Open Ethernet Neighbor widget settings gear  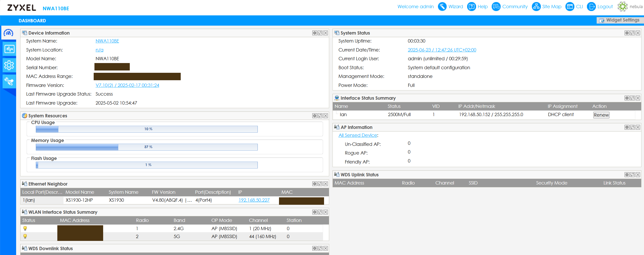315,184
